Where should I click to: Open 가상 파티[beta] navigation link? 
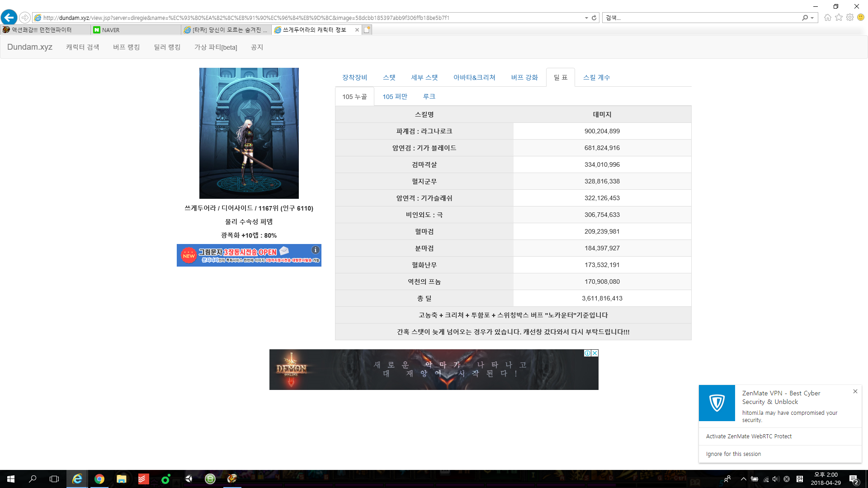point(216,47)
